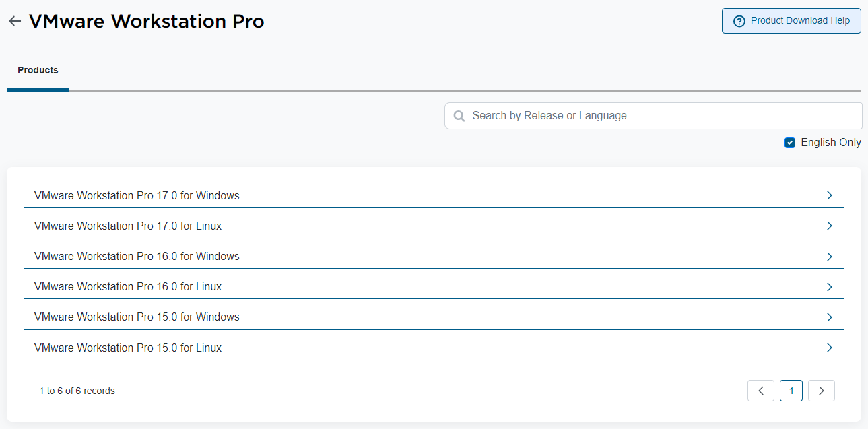Select text VMware Workstation Pro 15.0 for Linux

click(128, 348)
